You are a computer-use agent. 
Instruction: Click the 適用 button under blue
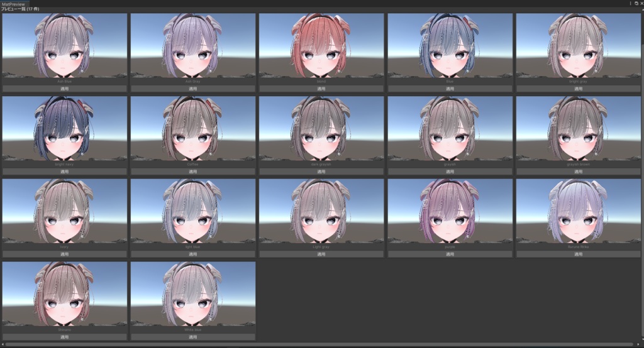[450, 89]
